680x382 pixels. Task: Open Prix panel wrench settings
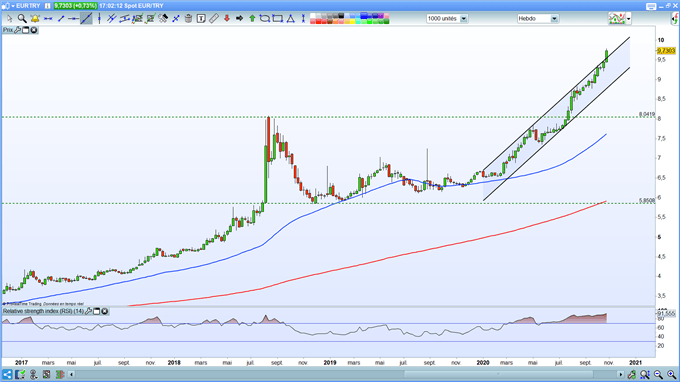click(17, 30)
